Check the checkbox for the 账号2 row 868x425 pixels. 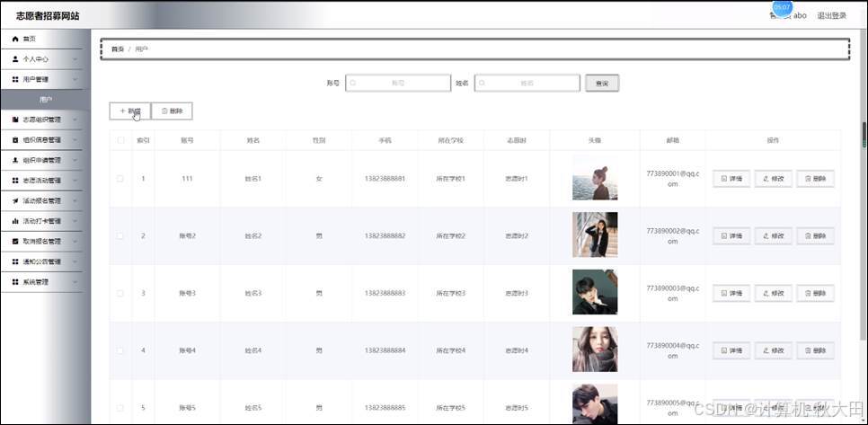(120, 235)
